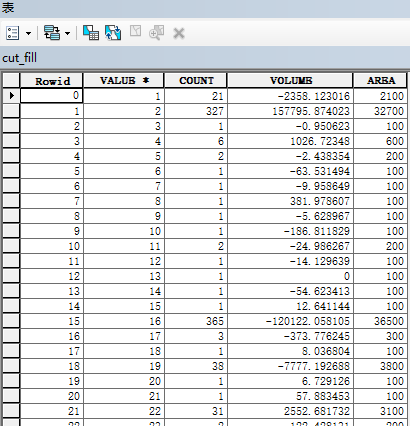Click the volume cell -373.776245
410x426 pixels.
[290, 336]
